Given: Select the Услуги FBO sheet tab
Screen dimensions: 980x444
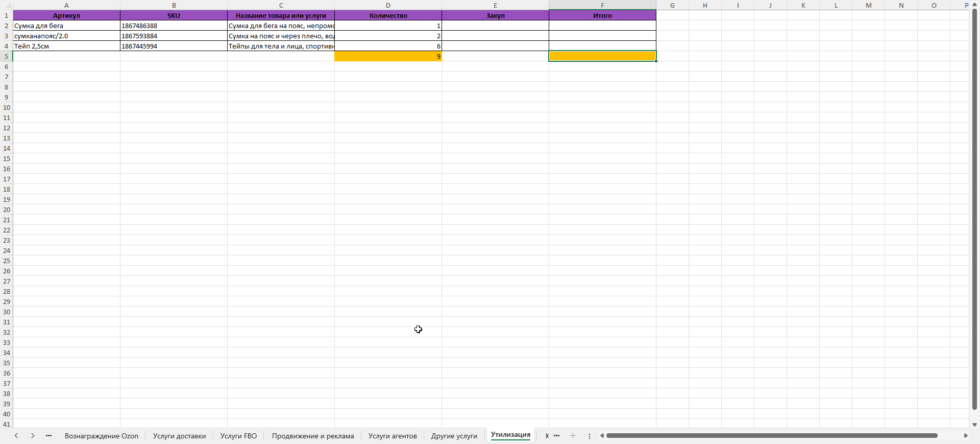Looking at the screenshot, I should [x=238, y=436].
